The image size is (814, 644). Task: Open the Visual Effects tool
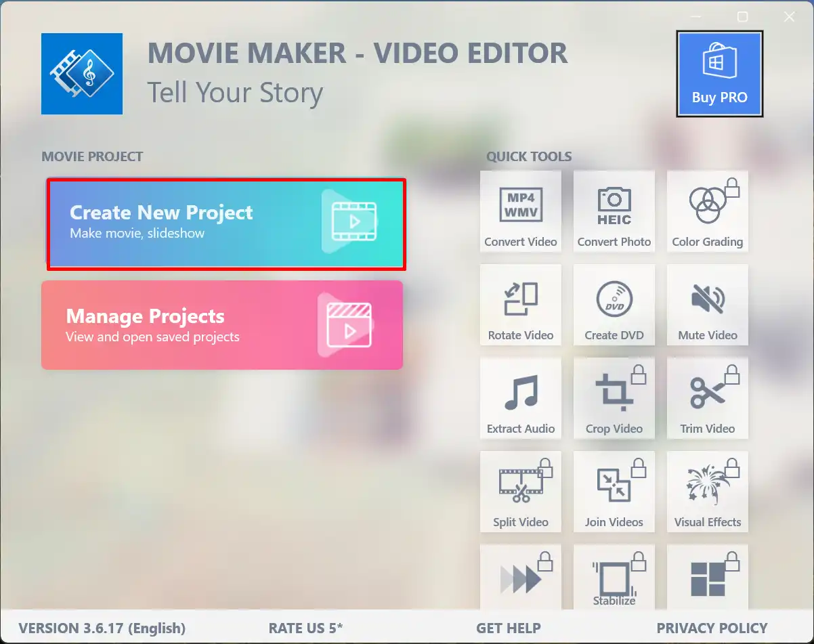[x=708, y=492]
